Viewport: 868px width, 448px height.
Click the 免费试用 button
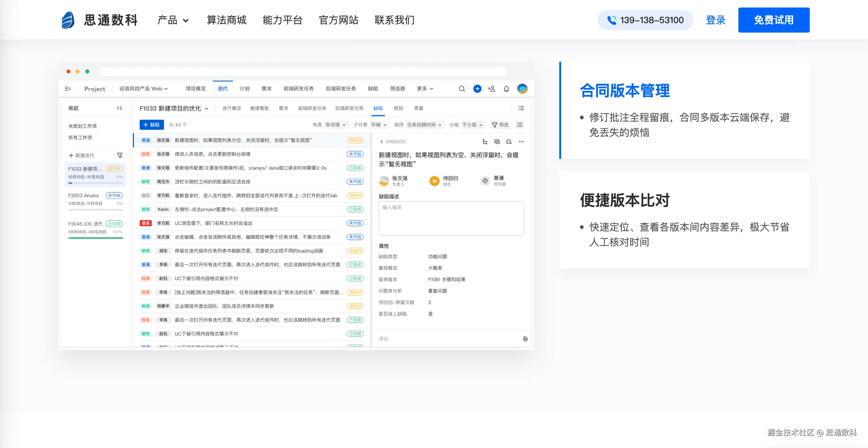click(773, 20)
